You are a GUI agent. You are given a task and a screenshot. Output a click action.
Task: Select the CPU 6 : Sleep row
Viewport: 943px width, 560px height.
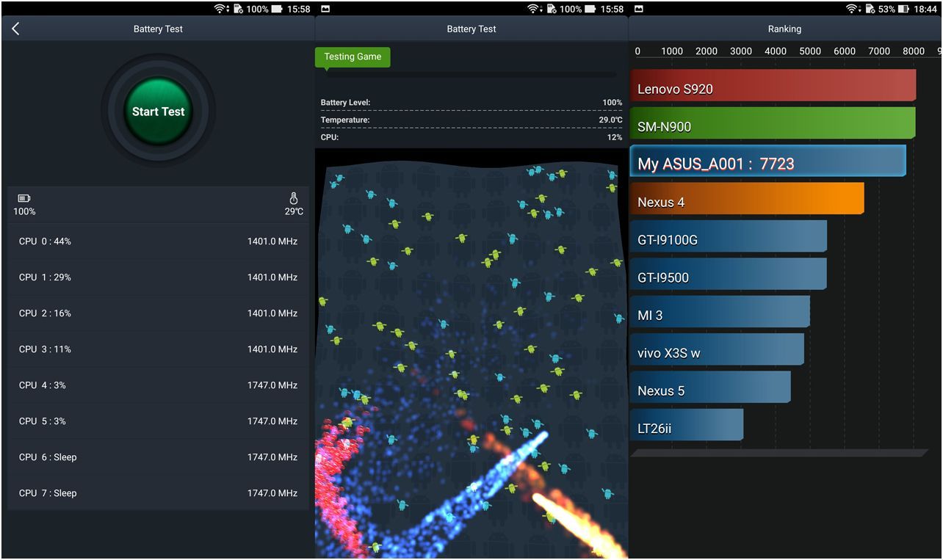click(x=158, y=457)
